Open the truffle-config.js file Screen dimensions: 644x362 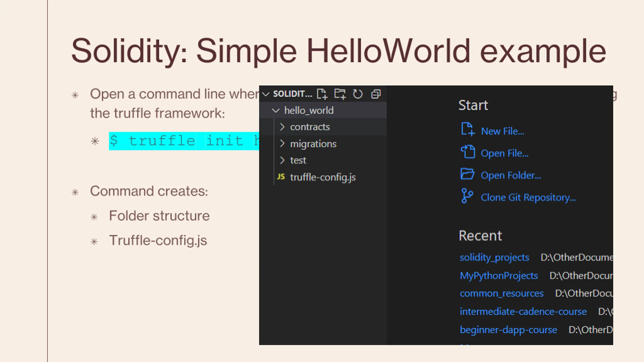[x=323, y=177]
